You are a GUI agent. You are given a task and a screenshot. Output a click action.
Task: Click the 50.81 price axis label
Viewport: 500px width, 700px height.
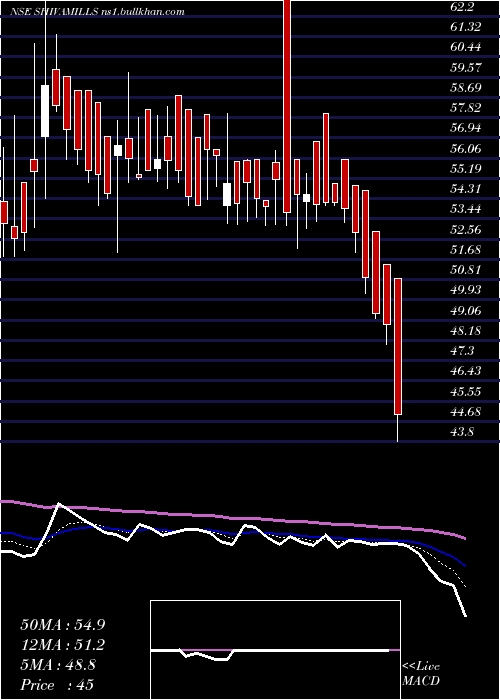(x=465, y=270)
